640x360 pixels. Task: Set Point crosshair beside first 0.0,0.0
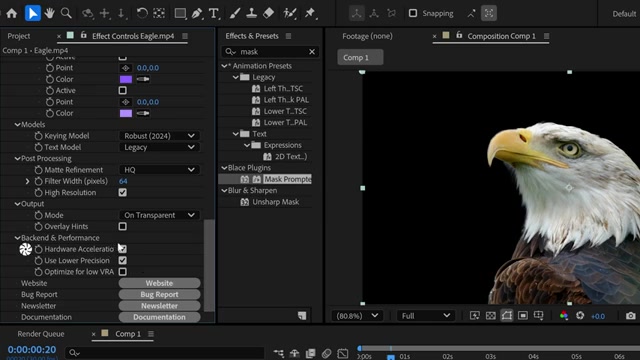coord(126,68)
